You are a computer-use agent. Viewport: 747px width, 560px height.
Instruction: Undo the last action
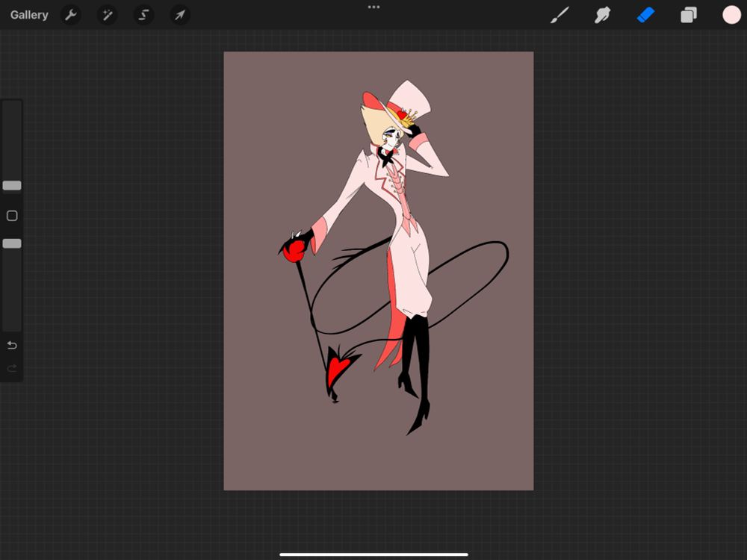click(x=12, y=345)
